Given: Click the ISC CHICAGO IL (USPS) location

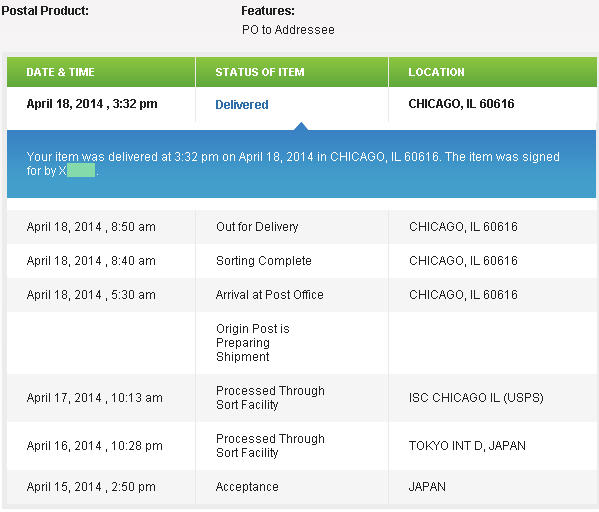Looking at the screenshot, I should tap(476, 398).
